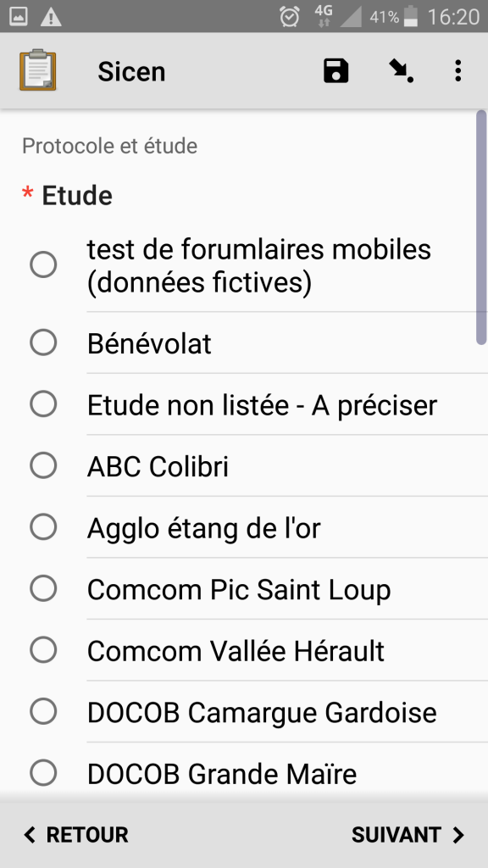Choose the DOCOB Grande Maïre option

tap(244, 773)
